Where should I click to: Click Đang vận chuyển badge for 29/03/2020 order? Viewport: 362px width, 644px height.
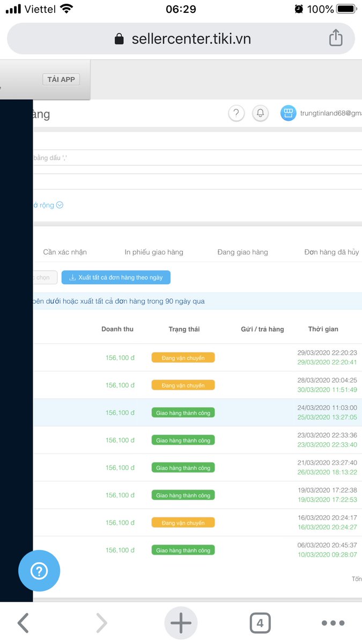point(183,357)
